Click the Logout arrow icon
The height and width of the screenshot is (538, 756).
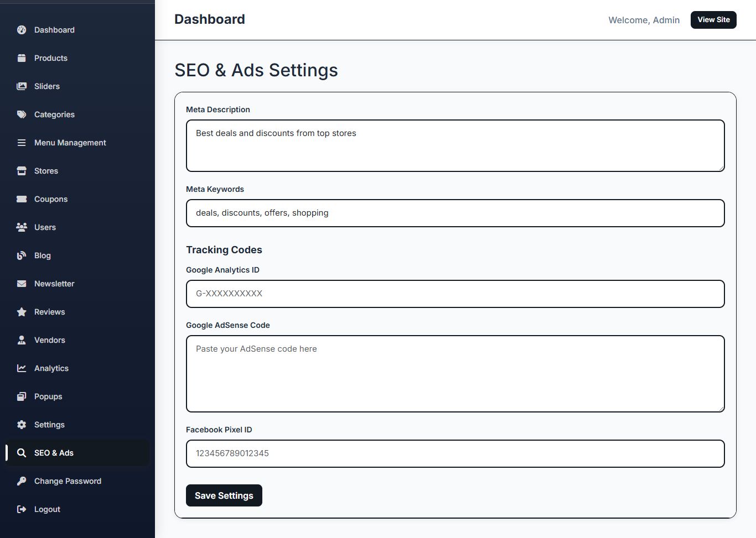click(x=22, y=509)
